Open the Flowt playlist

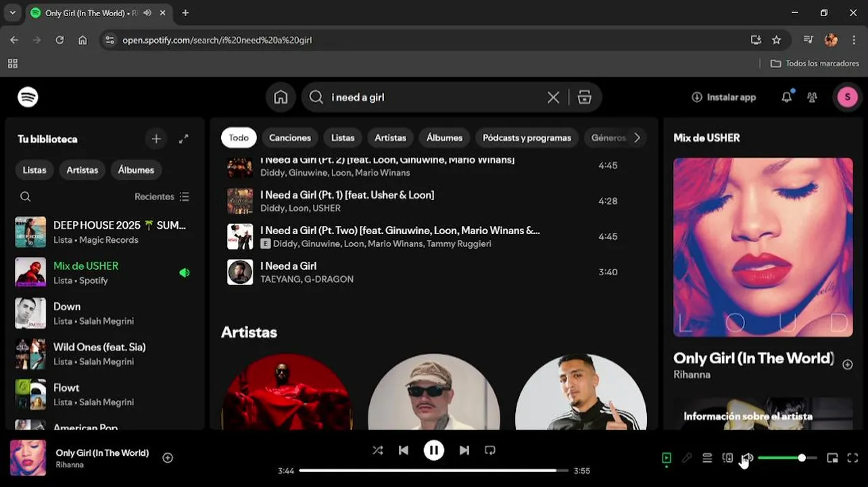point(105,394)
